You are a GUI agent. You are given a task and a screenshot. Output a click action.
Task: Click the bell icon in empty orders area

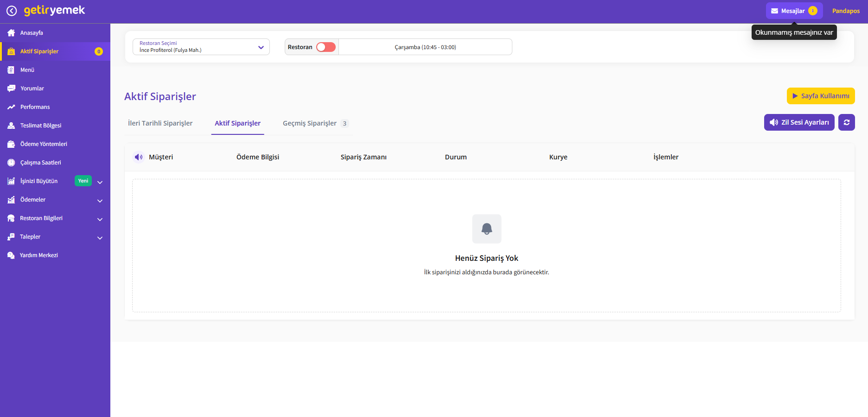pyautogui.click(x=486, y=229)
